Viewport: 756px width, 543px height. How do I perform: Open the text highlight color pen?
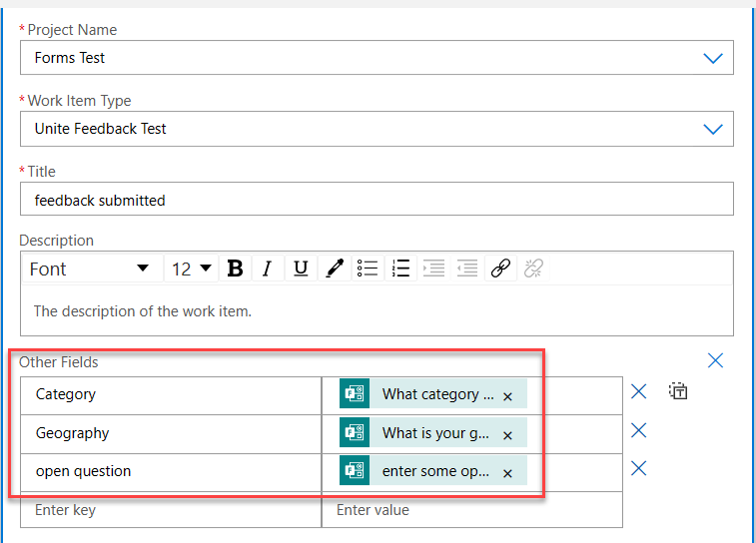pos(335,269)
